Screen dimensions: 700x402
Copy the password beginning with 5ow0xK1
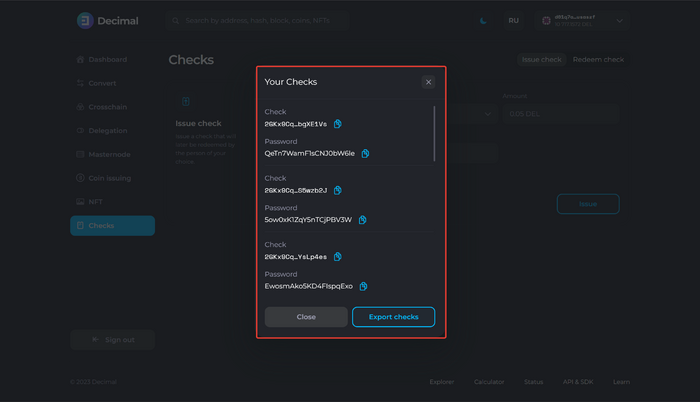click(362, 220)
